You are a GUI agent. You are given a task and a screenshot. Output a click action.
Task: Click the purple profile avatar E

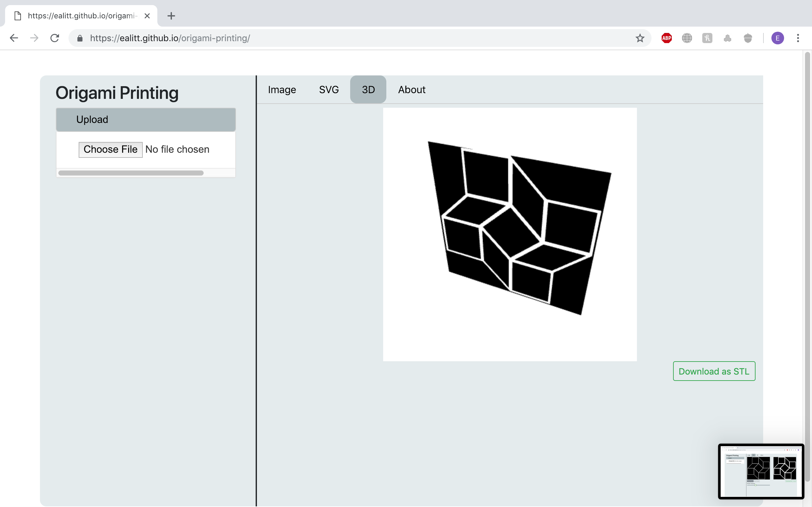click(777, 38)
